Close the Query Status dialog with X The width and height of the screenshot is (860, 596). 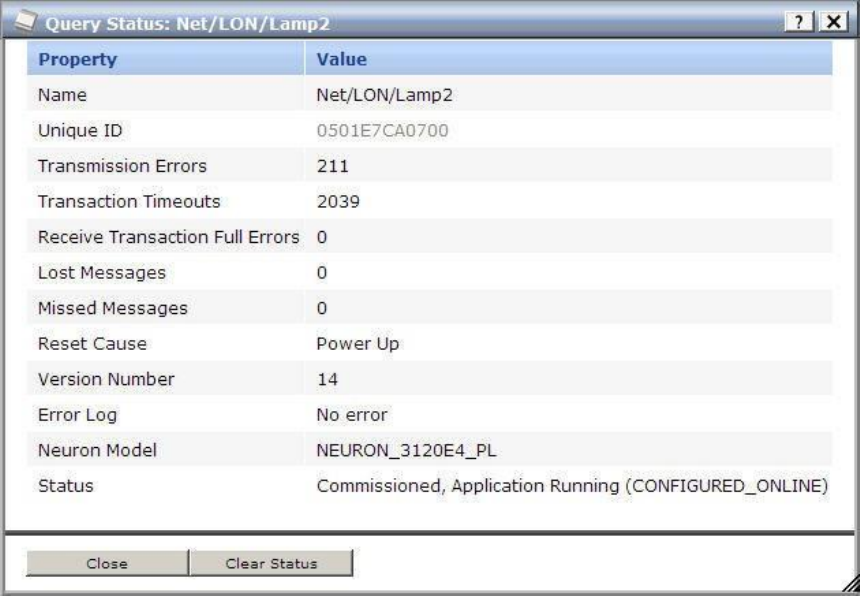[833, 22]
